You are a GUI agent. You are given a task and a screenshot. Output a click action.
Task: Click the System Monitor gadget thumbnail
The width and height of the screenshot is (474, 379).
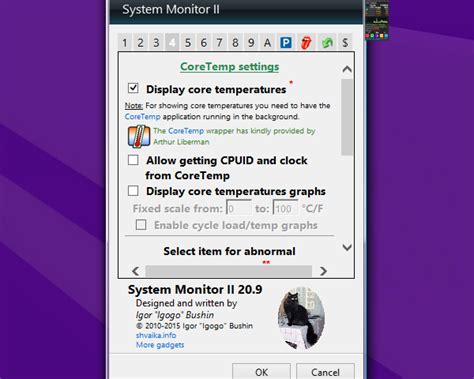[377, 19]
